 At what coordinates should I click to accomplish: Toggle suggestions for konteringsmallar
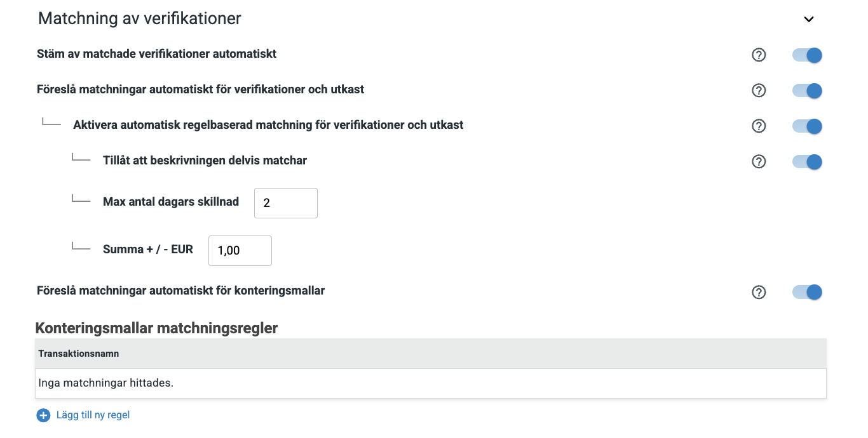pos(806,292)
